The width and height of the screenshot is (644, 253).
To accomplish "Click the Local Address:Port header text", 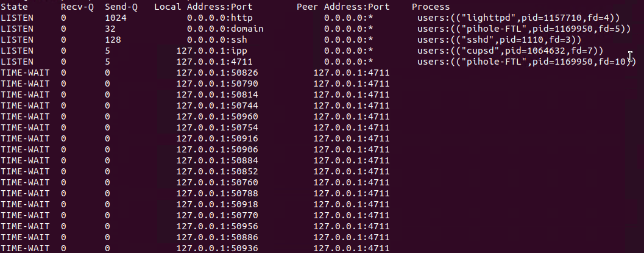I will click(203, 7).
